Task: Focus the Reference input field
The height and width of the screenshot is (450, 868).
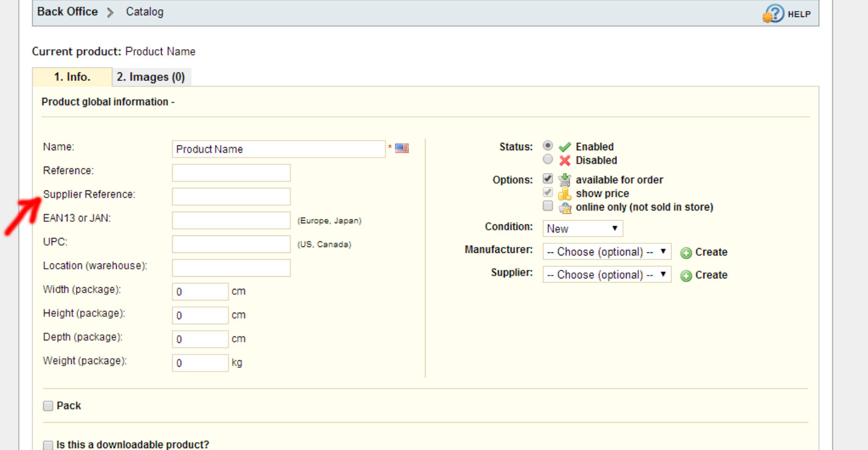Action: point(231,173)
